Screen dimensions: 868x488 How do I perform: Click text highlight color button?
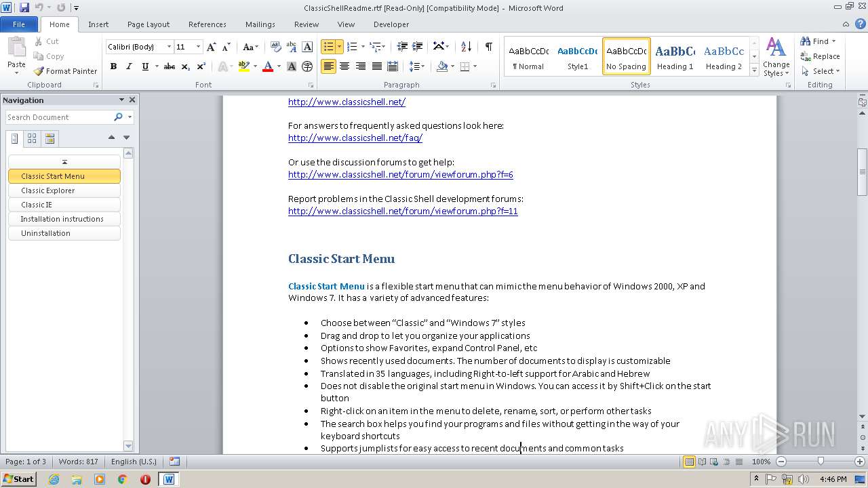(243, 66)
